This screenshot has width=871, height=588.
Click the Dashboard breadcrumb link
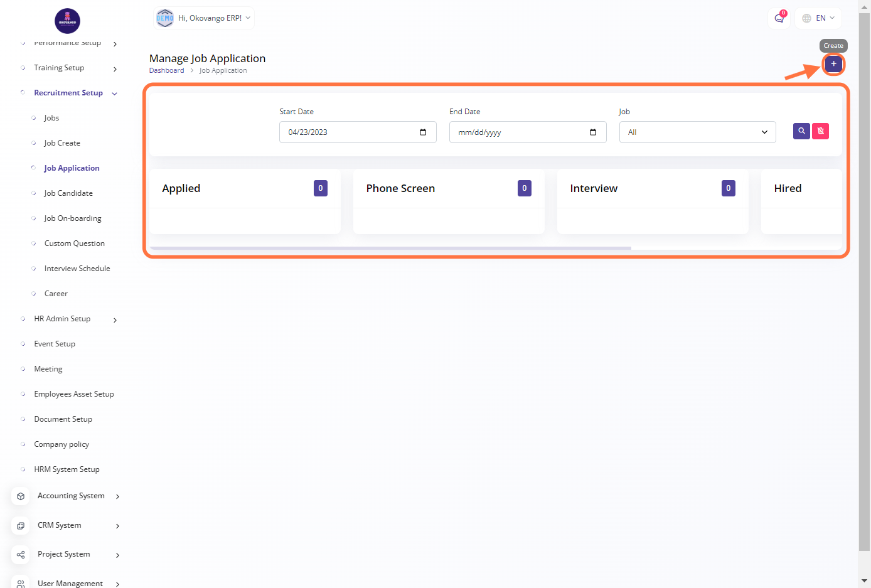[x=166, y=70]
